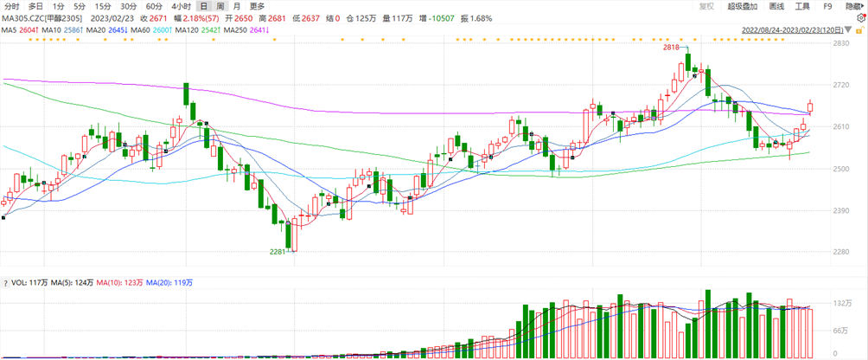Toggle the 复权 price adjustment option

coord(706,6)
